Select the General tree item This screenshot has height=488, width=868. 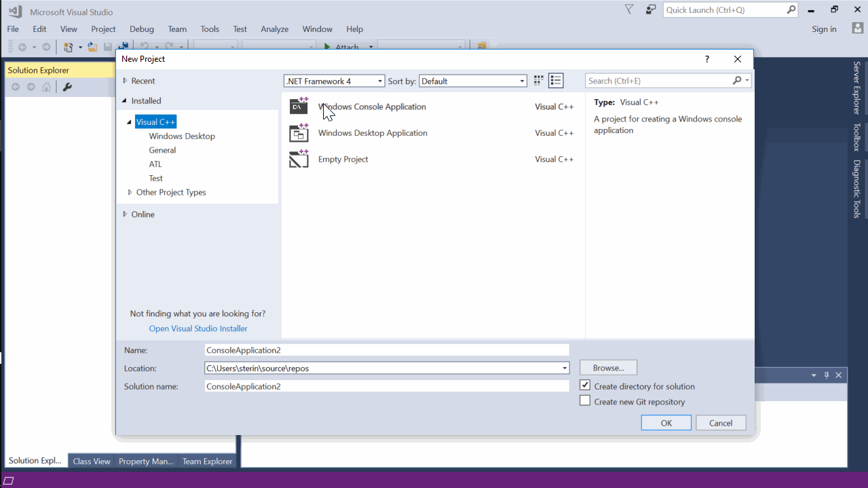[x=162, y=150]
